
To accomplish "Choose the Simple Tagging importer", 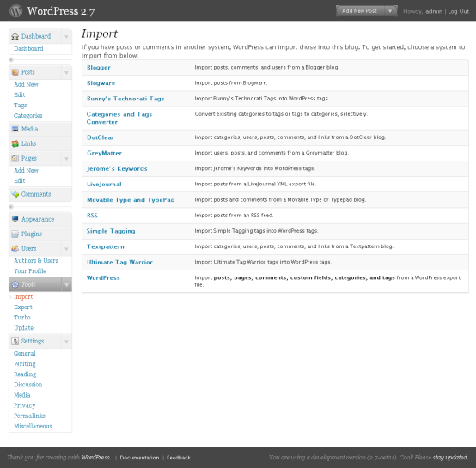I will [x=111, y=231].
